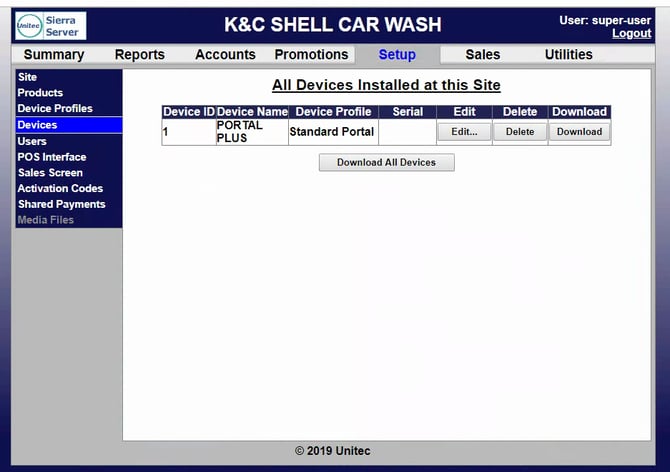Screen dimensions: 670x472
Task: Open POS Interface settings
Action: click(x=52, y=157)
